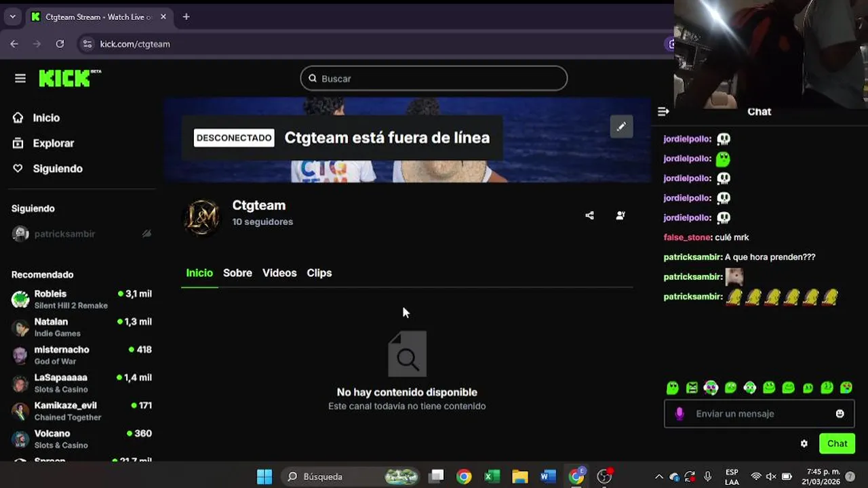Click the "10 seguidores" text
This screenshot has height=488, width=868.
click(x=262, y=222)
